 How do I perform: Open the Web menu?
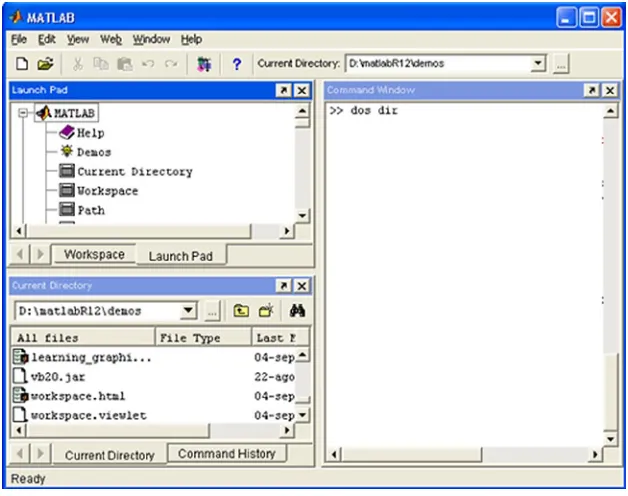click(111, 39)
